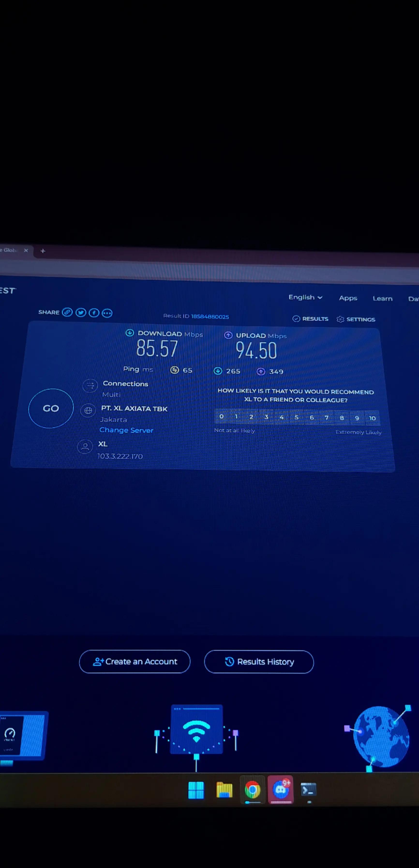Rate recommendation 5

pyautogui.click(x=297, y=417)
